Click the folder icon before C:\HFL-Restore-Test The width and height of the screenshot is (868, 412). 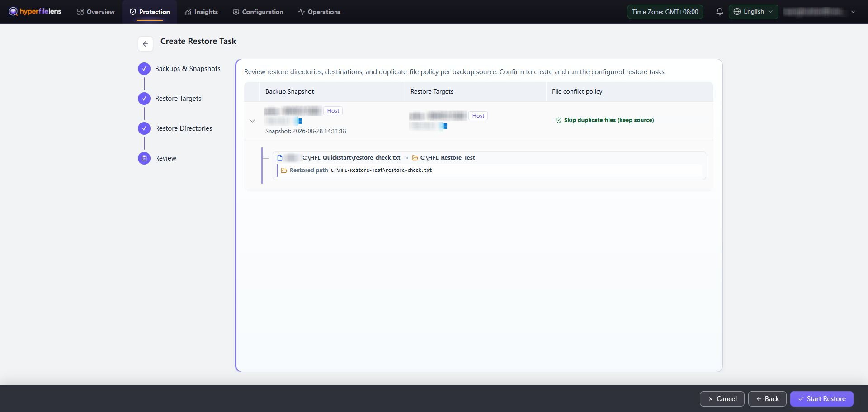pyautogui.click(x=415, y=158)
